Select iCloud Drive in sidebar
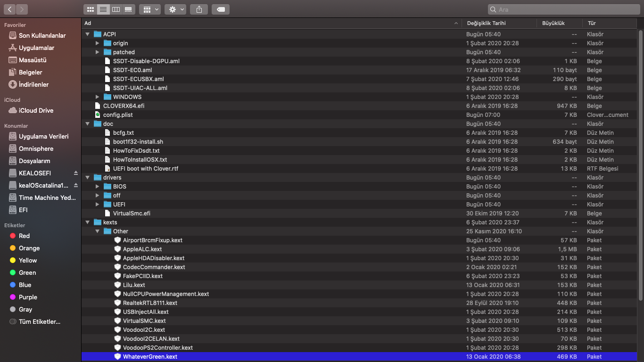The height and width of the screenshot is (362, 644). tap(36, 111)
